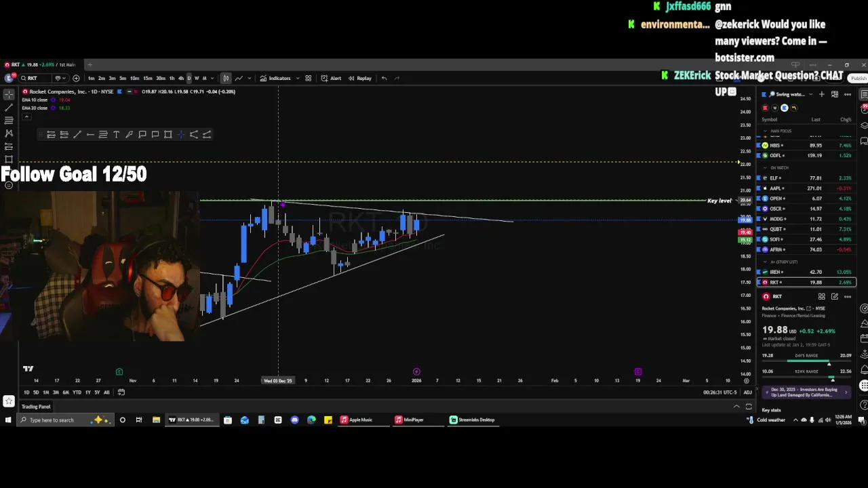Expand the timeframe interval dropdown arrow
The height and width of the screenshot is (488, 868).
212,78
